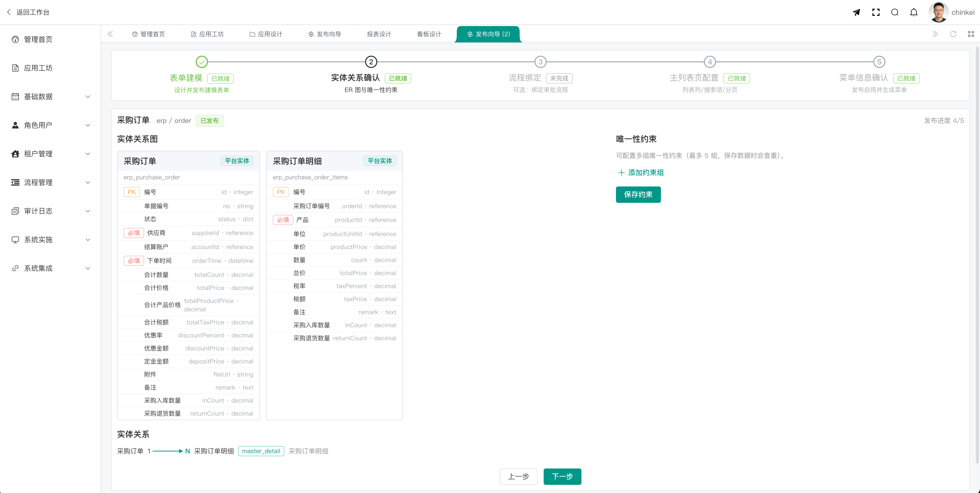Click the 系统实施 monitor icon

[15, 240]
